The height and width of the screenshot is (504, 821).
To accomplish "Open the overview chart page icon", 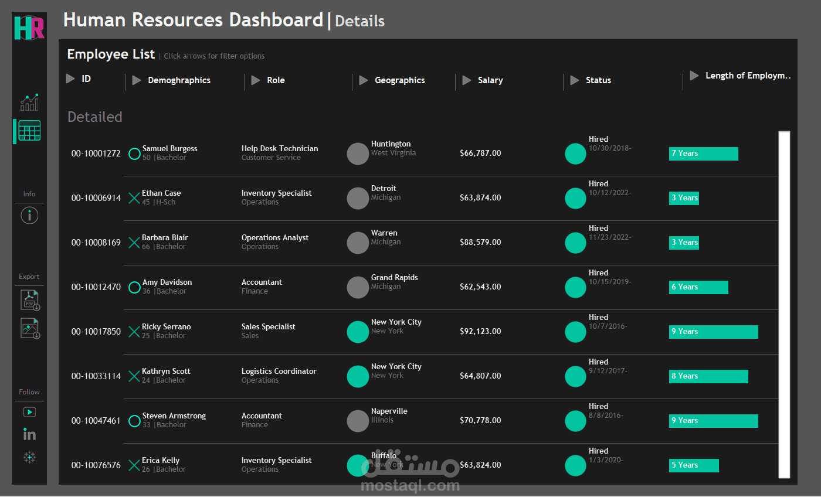I will (29, 102).
